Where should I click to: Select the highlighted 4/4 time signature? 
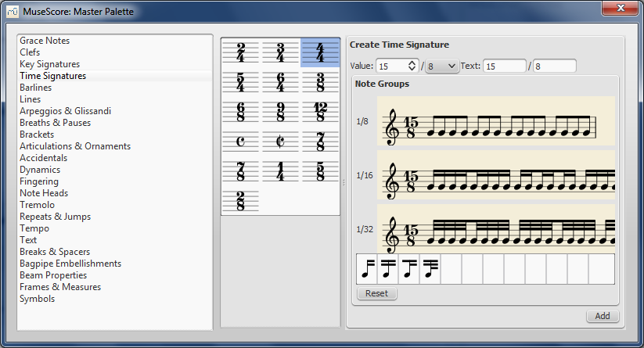coord(320,52)
